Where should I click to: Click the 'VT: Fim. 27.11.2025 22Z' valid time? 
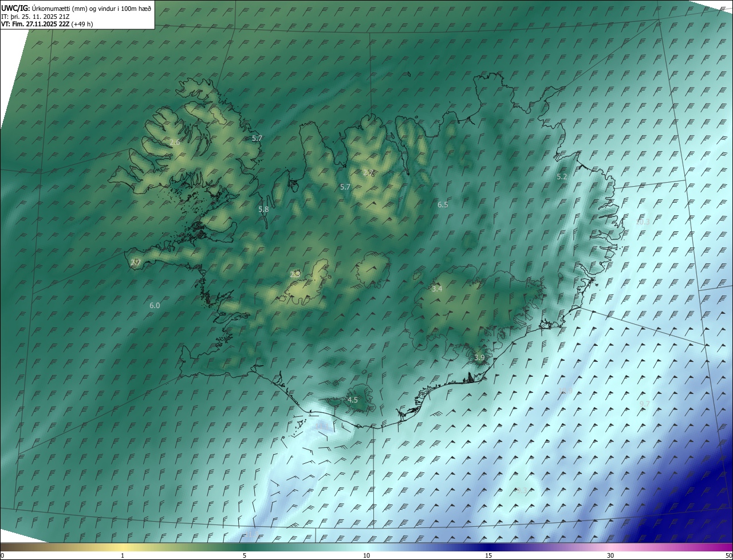click(35, 24)
